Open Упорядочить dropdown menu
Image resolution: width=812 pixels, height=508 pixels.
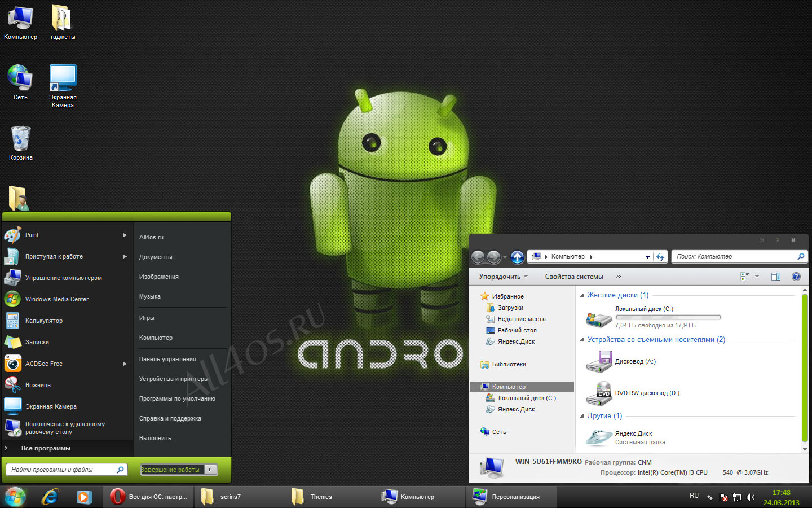pos(504,277)
